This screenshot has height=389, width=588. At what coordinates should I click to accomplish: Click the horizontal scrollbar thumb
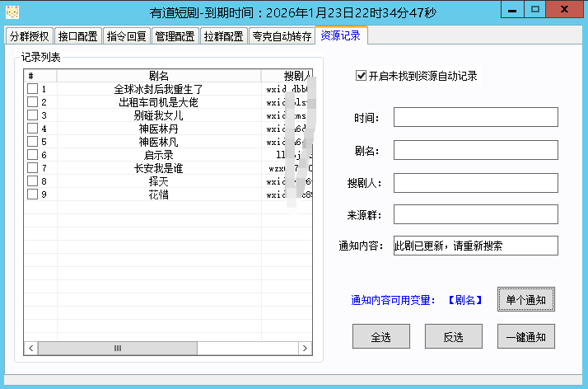[118, 348]
